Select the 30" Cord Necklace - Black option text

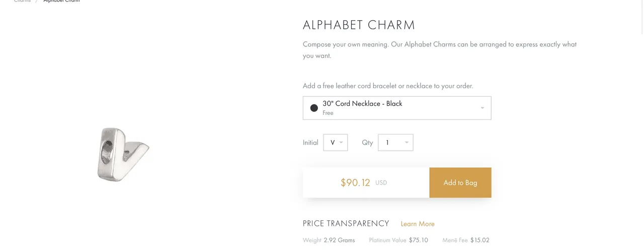click(362, 103)
